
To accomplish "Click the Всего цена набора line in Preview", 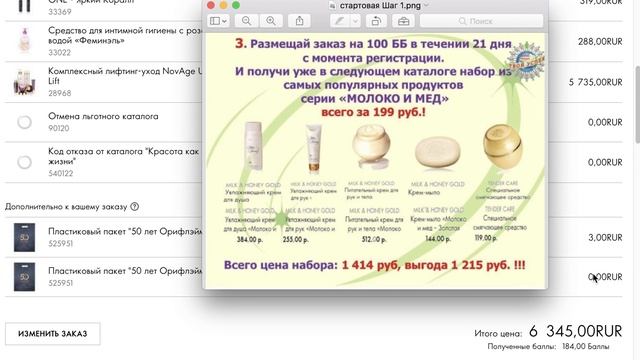I will [375, 265].
